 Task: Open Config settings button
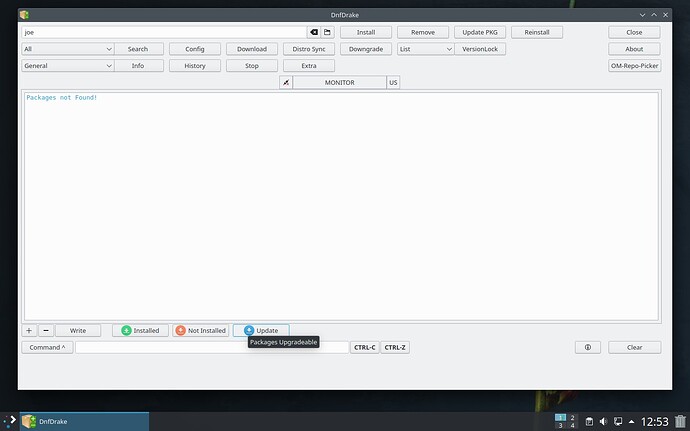195,49
